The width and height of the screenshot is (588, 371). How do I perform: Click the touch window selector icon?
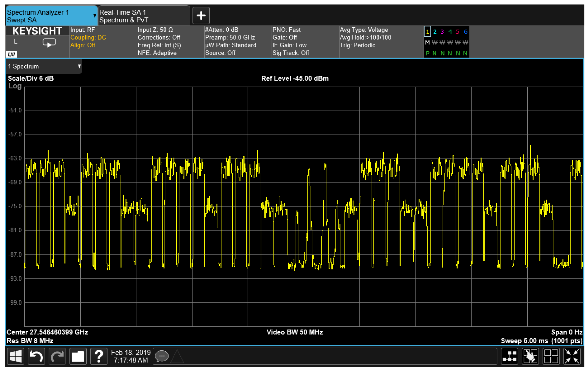coord(530,356)
